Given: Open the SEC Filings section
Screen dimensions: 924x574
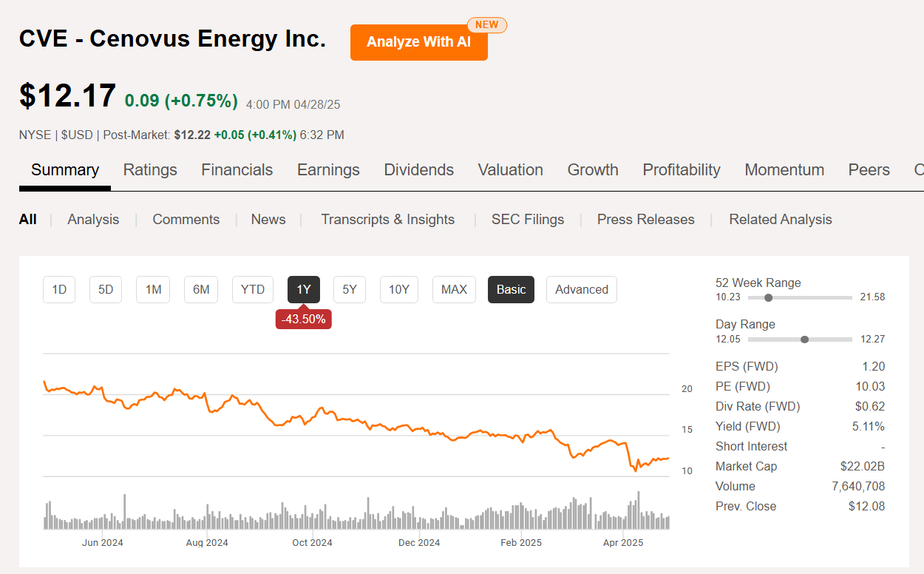Looking at the screenshot, I should coord(527,219).
